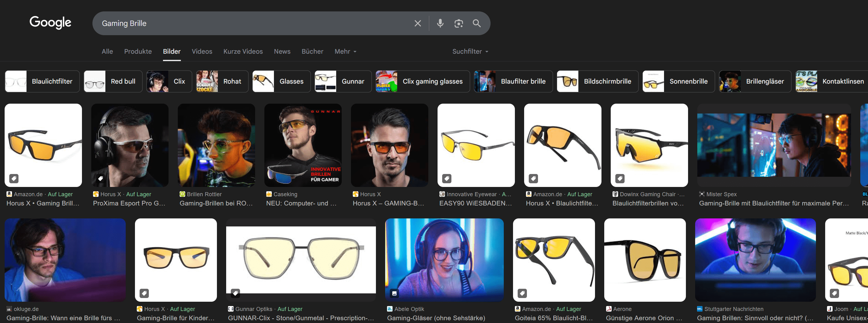Open 'Gaming Brillen: Sinnvoll oder nicht?' link
This screenshot has width=868, height=323.
coord(755,318)
